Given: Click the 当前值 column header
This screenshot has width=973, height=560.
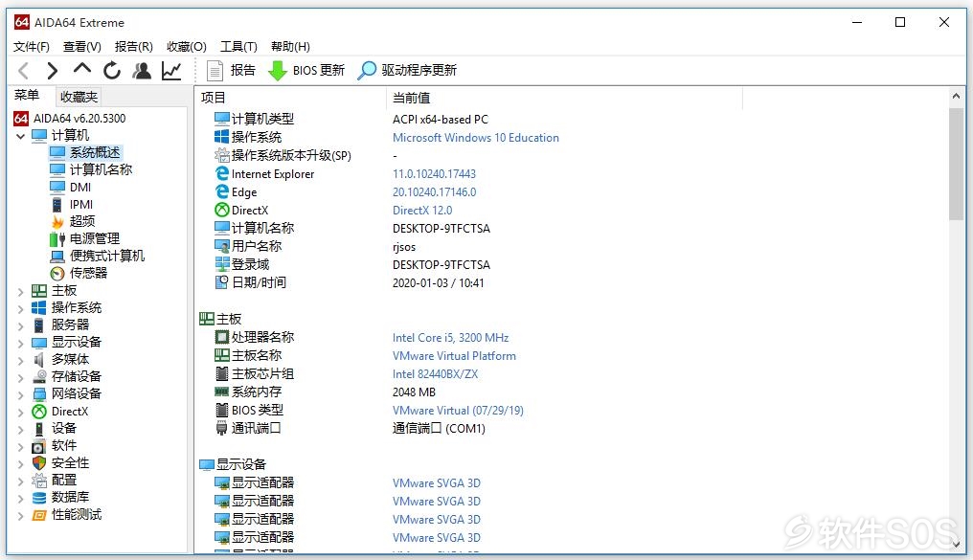Looking at the screenshot, I should click(564, 98).
